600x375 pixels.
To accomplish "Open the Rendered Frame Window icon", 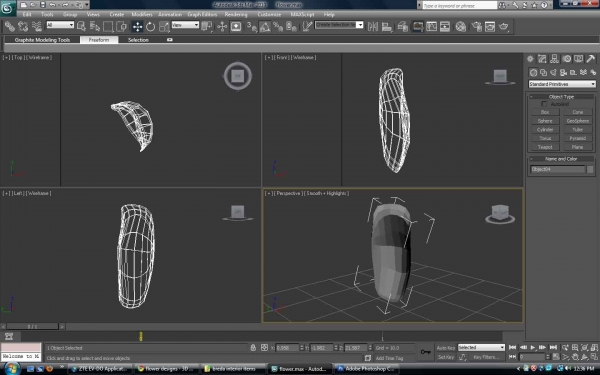I will [x=490, y=26].
